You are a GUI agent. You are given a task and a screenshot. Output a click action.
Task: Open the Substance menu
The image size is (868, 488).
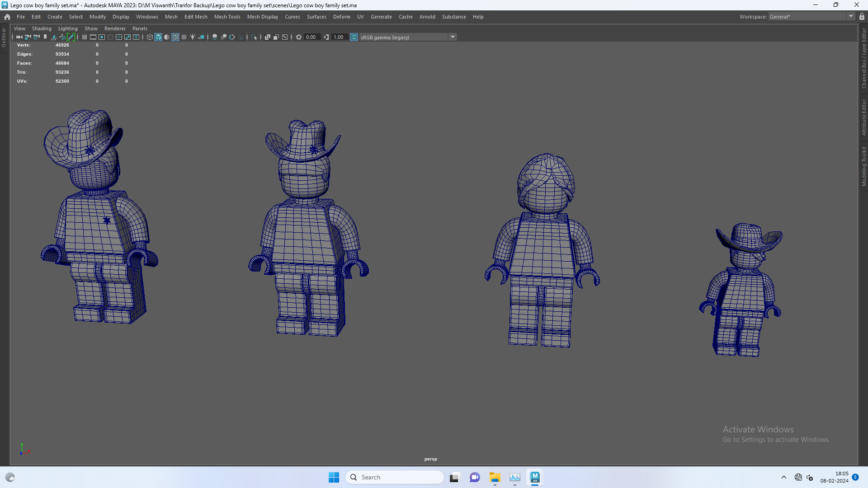tap(454, 17)
